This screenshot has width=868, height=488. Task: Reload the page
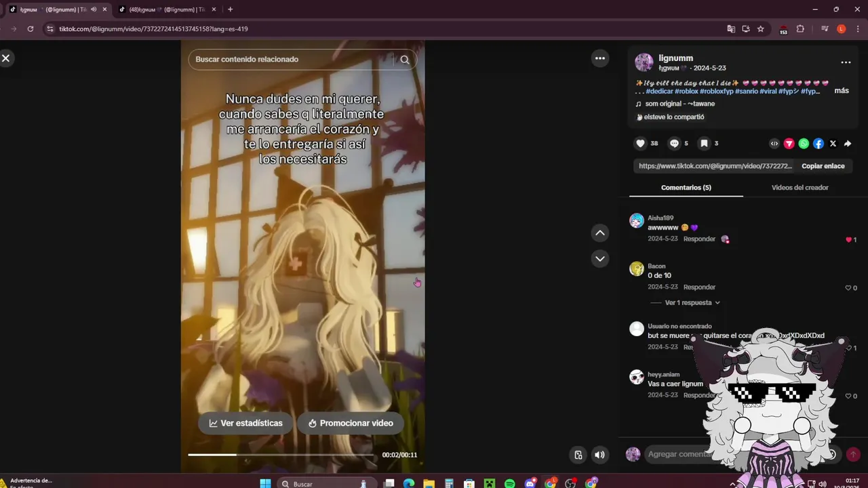[31, 29]
